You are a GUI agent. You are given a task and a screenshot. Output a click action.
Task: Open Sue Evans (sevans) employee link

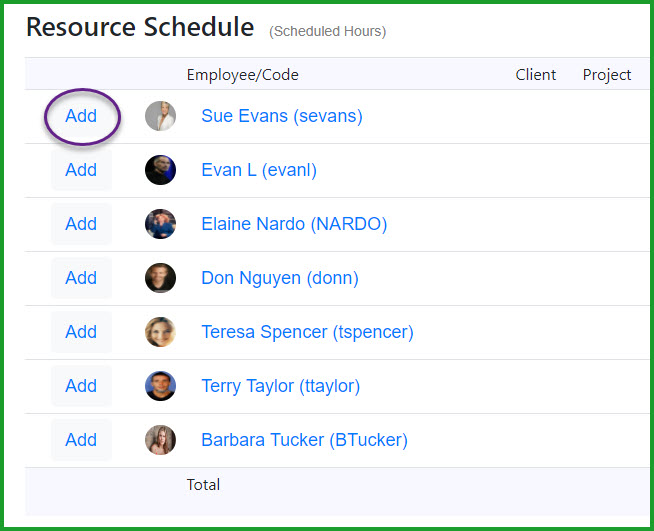(282, 116)
